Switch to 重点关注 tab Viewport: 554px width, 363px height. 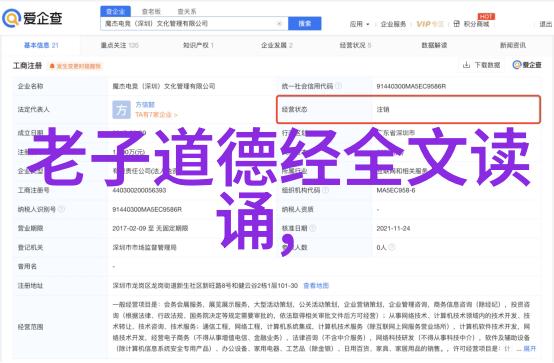119,45
